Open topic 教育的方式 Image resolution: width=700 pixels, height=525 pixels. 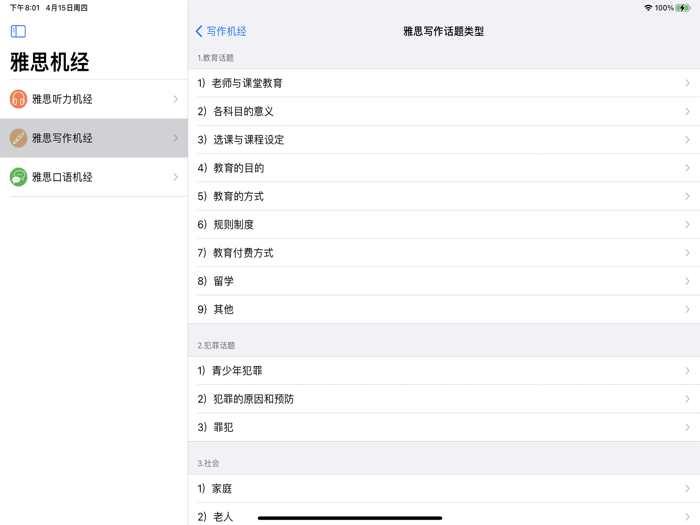444,196
